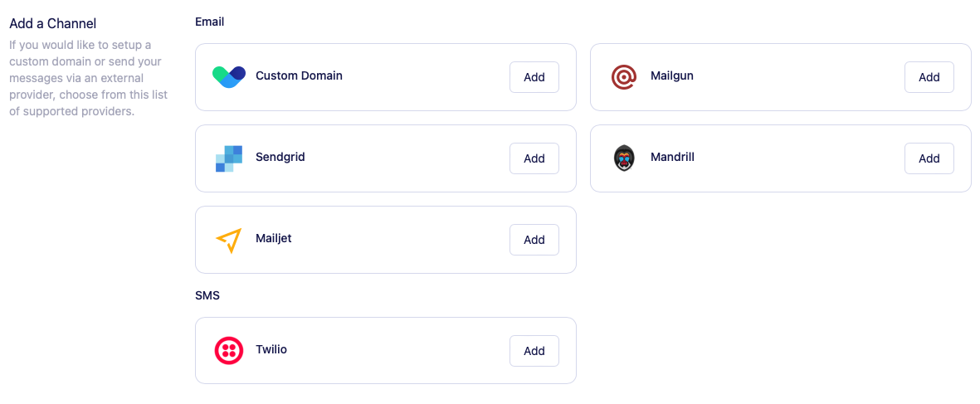Screen dimensions: 980x404
Task: Select the Mailgun label text
Action: (x=672, y=75)
